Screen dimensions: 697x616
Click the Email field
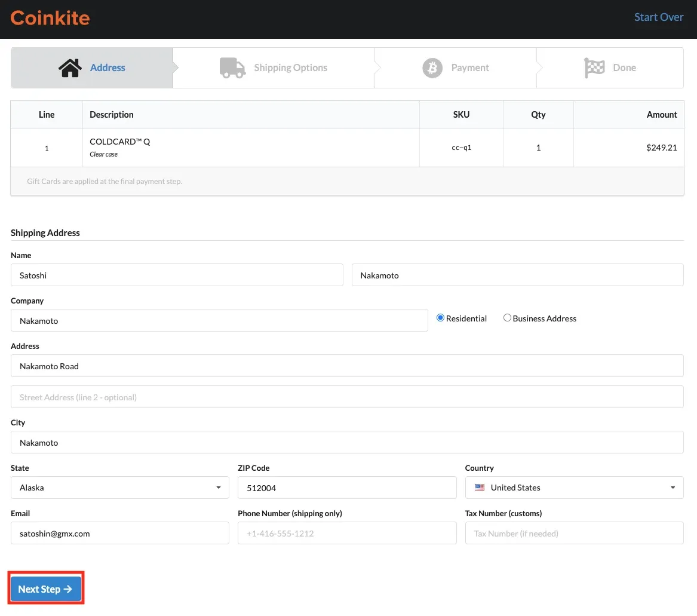click(x=120, y=533)
